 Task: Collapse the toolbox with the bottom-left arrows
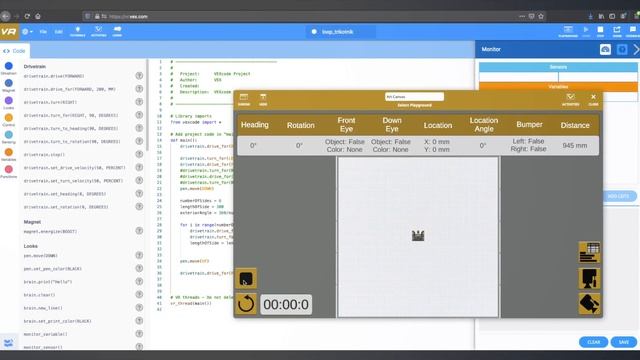coord(9,343)
